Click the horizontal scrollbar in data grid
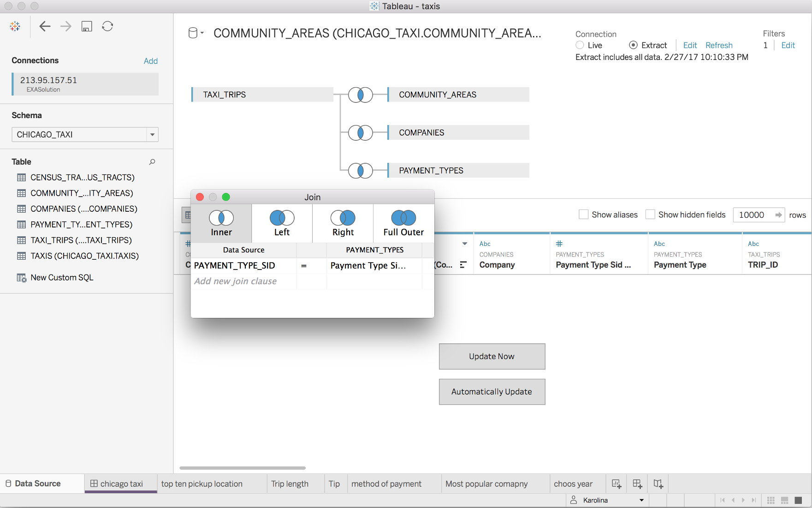 [x=243, y=468]
